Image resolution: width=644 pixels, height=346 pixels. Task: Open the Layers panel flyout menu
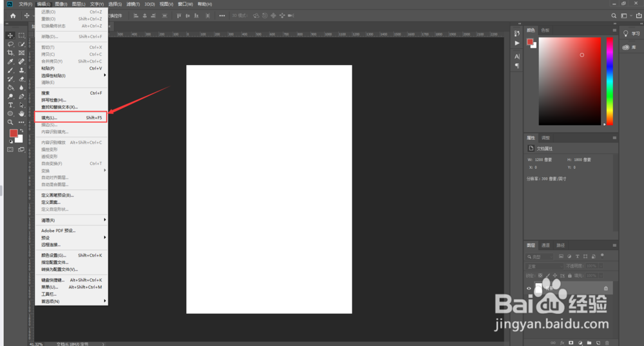[x=614, y=245]
